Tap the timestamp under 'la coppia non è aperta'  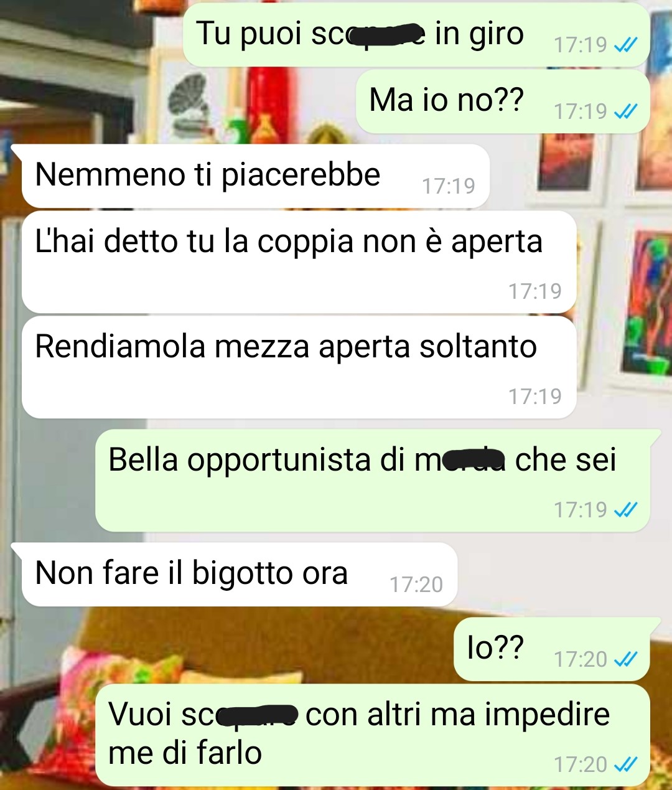tap(535, 291)
